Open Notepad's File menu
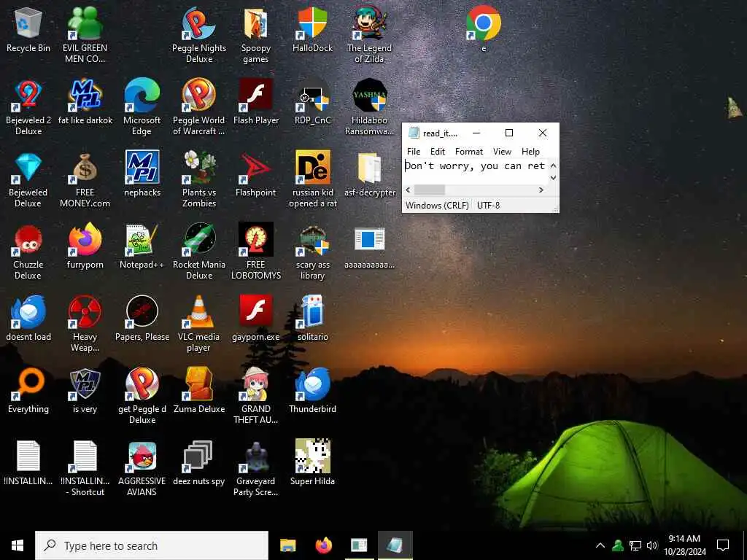 414,152
